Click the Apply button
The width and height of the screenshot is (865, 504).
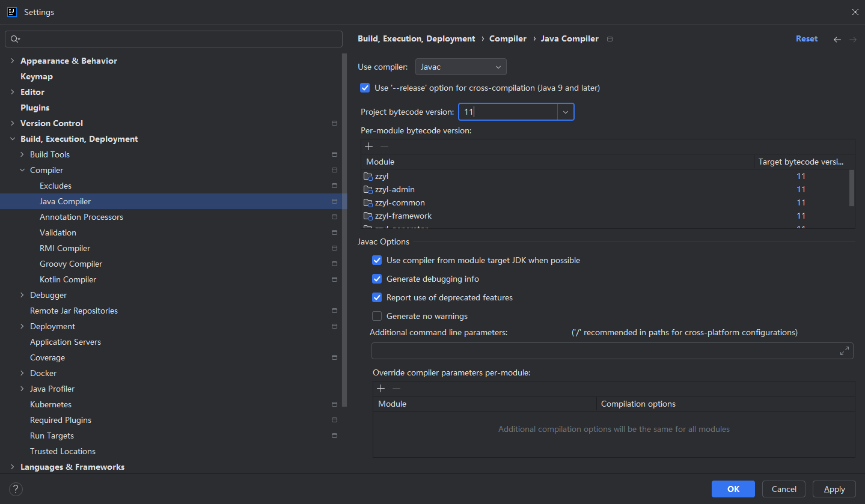coord(834,489)
